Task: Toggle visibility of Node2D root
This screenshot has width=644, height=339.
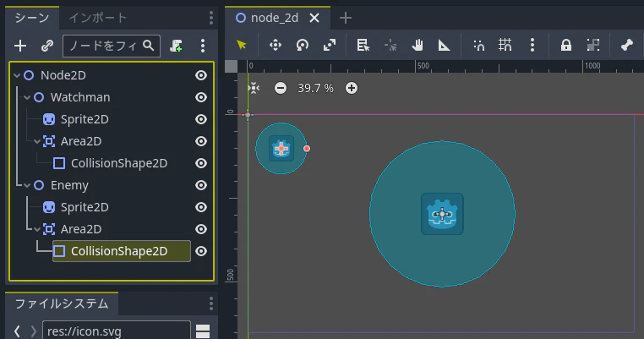Action: [201, 75]
